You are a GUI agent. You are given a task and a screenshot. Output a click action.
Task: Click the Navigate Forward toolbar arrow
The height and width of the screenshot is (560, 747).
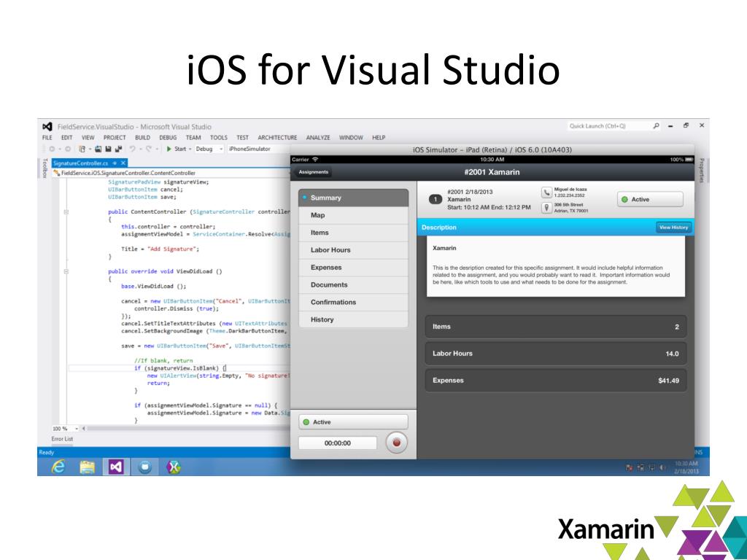click(68, 149)
